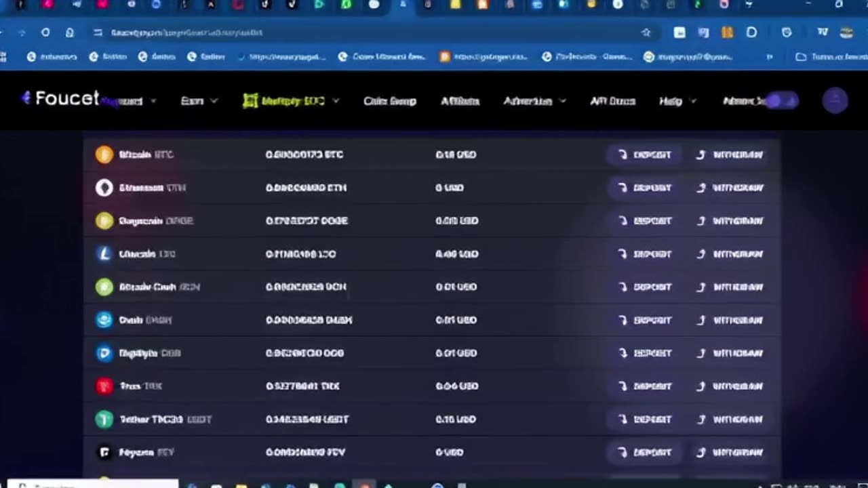The height and width of the screenshot is (488, 868).
Task: Withdraw Bitcoin Cash
Action: coord(730,287)
